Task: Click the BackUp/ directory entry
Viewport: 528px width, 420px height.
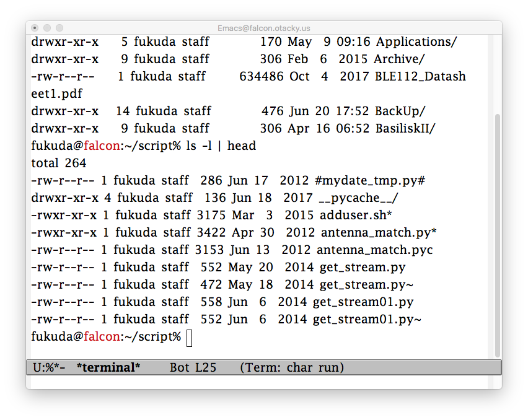Action: pos(400,111)
